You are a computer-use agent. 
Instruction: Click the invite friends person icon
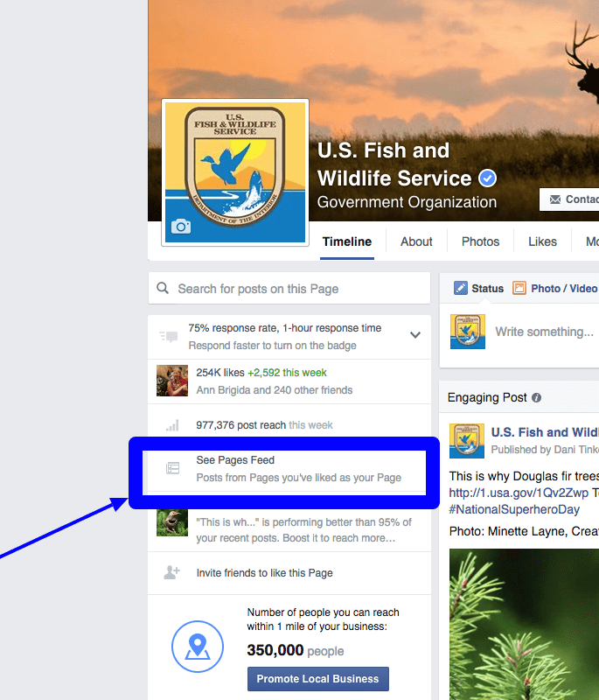click(171, 572)
